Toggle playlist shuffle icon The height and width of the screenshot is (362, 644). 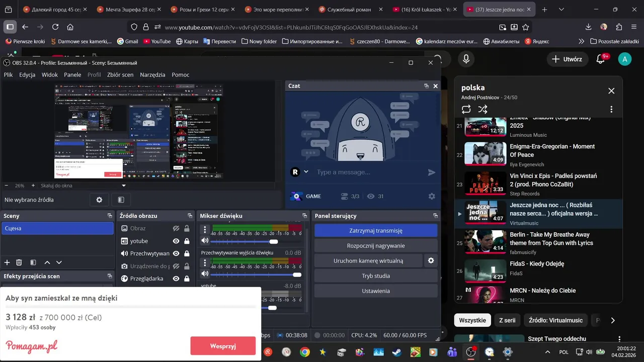click(x=482, y=109)
